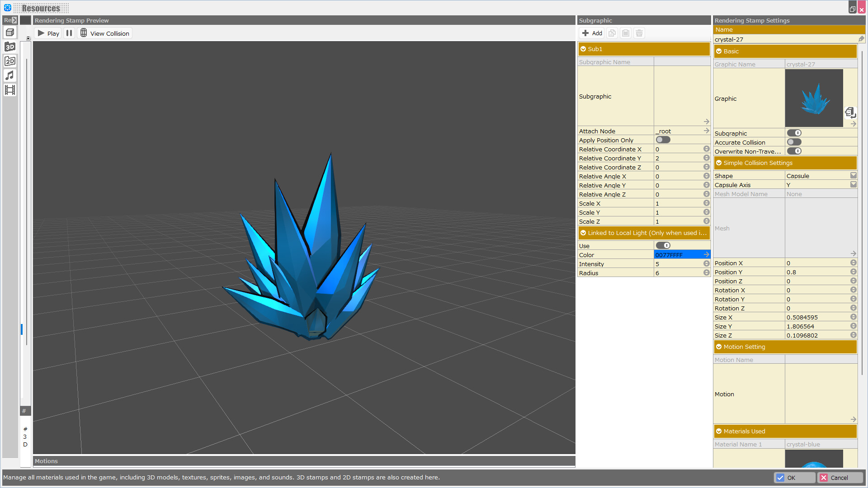The image size is (868, 488).
Task: Click the Play button
Action: click(47, 33)
